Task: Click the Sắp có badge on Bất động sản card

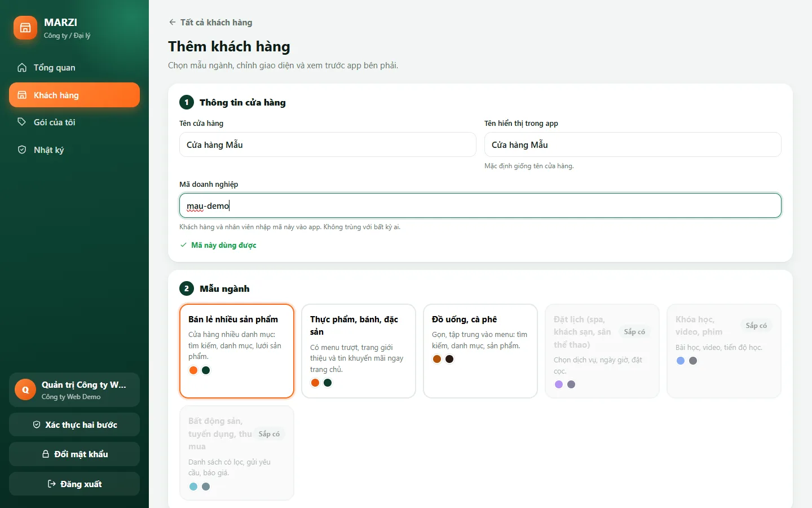Action: (x=269, y=434)
